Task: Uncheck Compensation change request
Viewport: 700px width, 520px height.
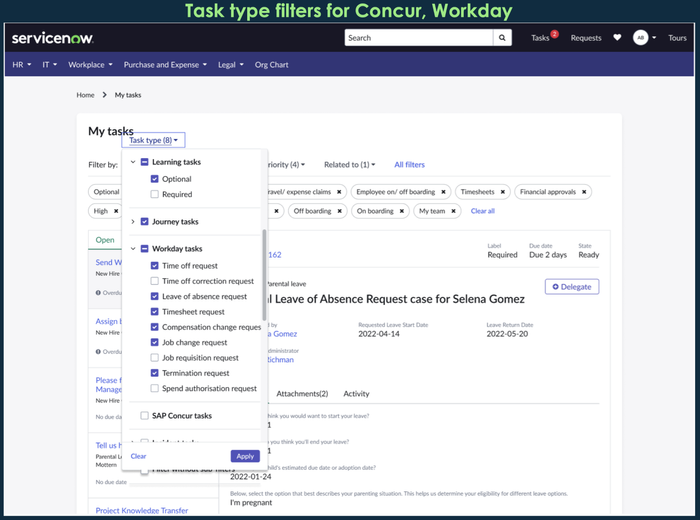Action: [154, 327]
